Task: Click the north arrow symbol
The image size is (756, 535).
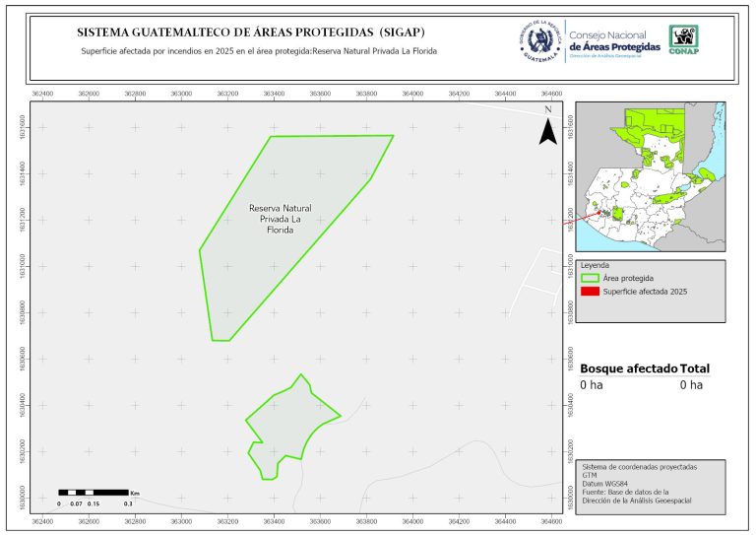Action: [548, 127]
